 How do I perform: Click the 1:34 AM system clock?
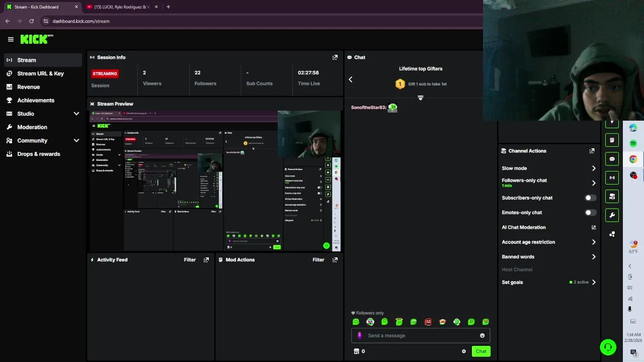[x=633, y=335]
